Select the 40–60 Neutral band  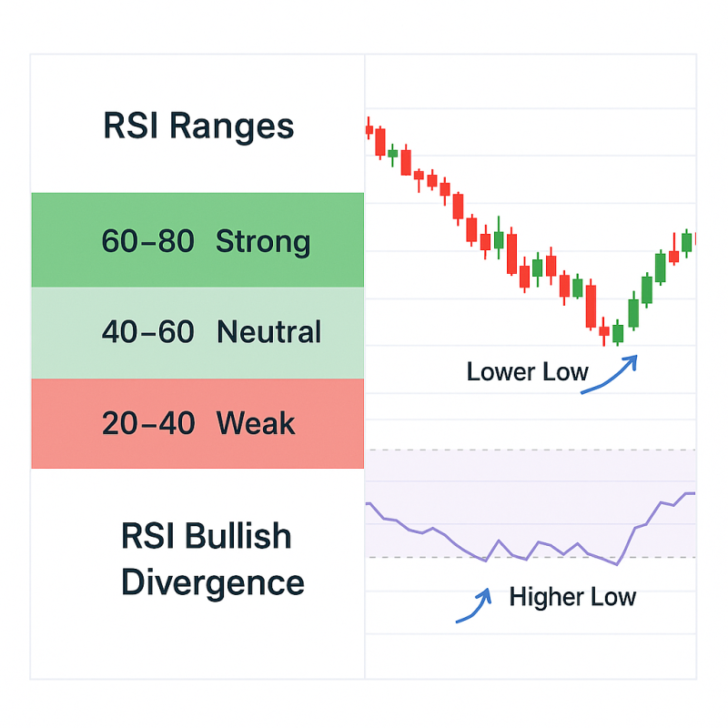[197, 333]
